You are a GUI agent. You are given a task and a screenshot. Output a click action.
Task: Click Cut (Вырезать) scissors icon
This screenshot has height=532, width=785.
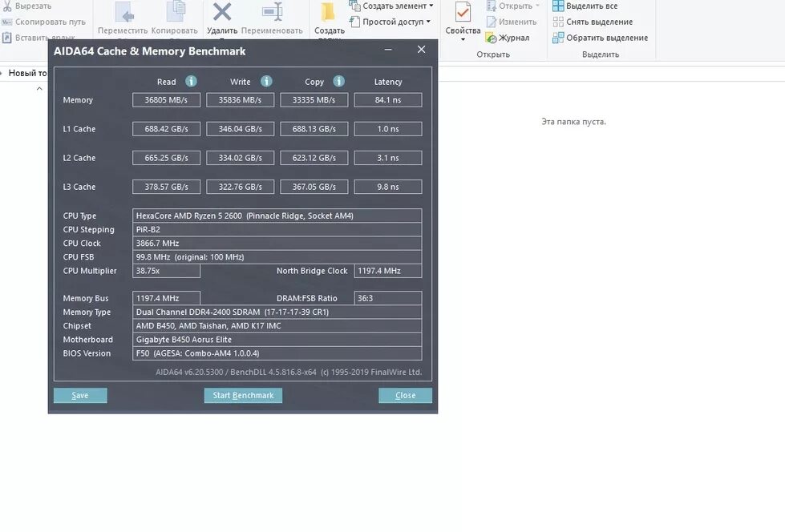[7, 6]
